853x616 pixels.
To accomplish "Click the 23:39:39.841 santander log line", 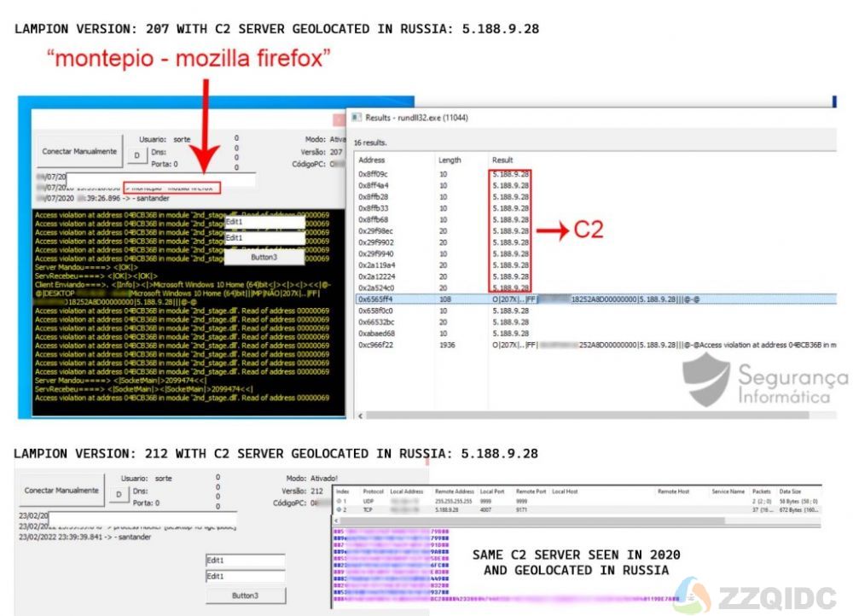I will (84, 538).
